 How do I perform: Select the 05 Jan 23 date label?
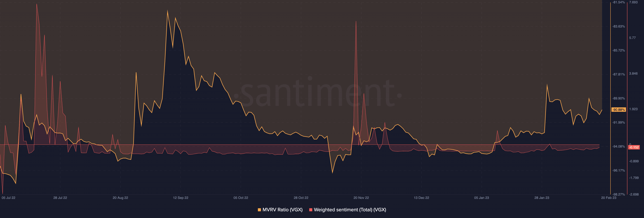point(481,198)
